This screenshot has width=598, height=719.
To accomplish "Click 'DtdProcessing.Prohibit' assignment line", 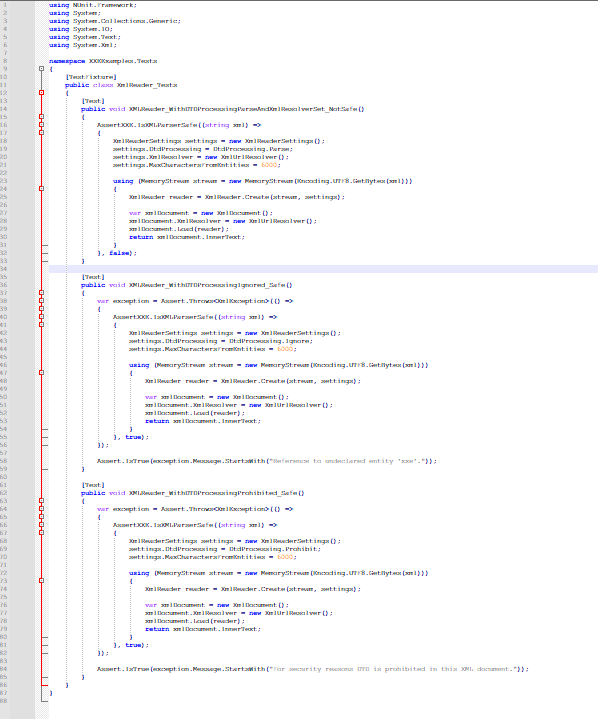I will 225,549.
